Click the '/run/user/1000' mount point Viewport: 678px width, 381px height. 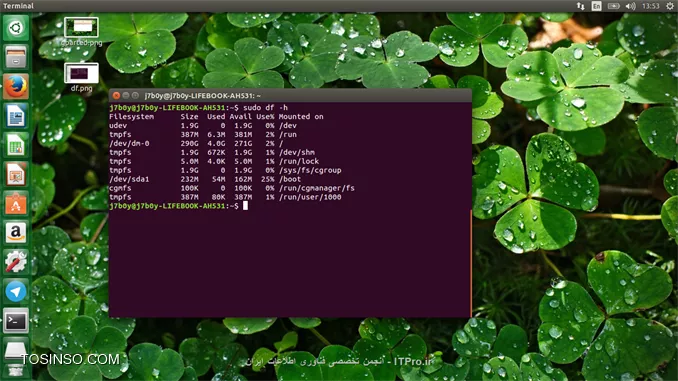(310, 197)
